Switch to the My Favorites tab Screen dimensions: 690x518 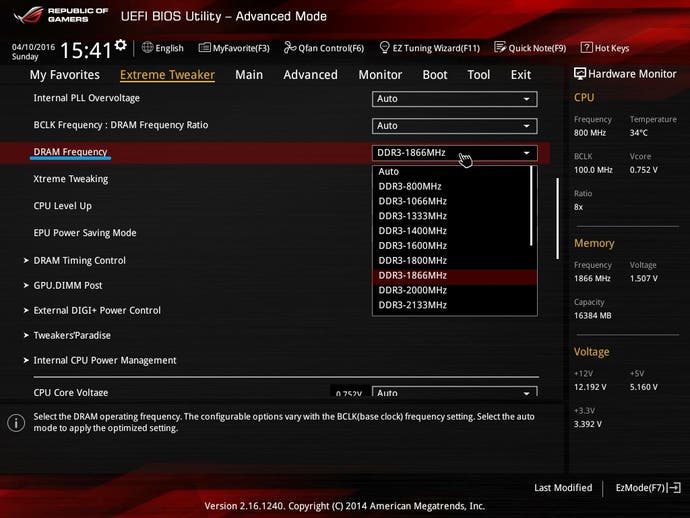coord(65,75)
